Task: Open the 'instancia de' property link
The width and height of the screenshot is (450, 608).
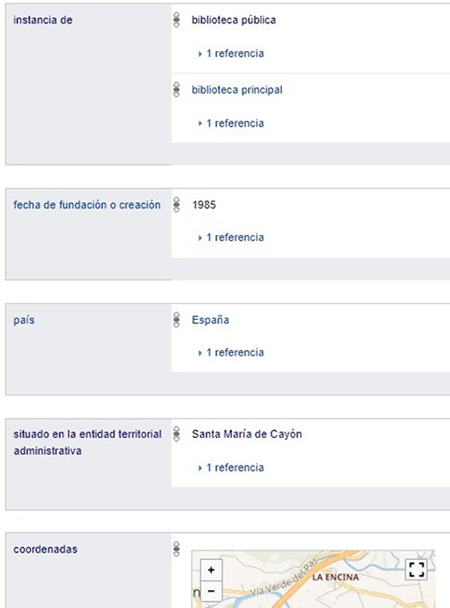Action: coord(43,20)
